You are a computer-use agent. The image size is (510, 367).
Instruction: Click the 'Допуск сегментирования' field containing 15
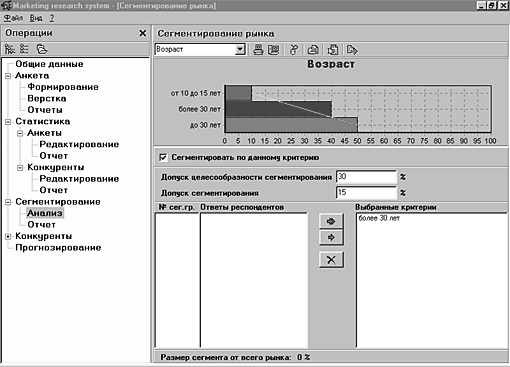pyautogui.click(x=366, y=193)
